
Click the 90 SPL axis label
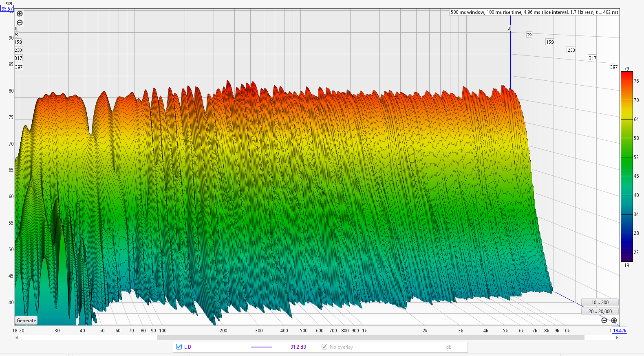pos(11,38)
